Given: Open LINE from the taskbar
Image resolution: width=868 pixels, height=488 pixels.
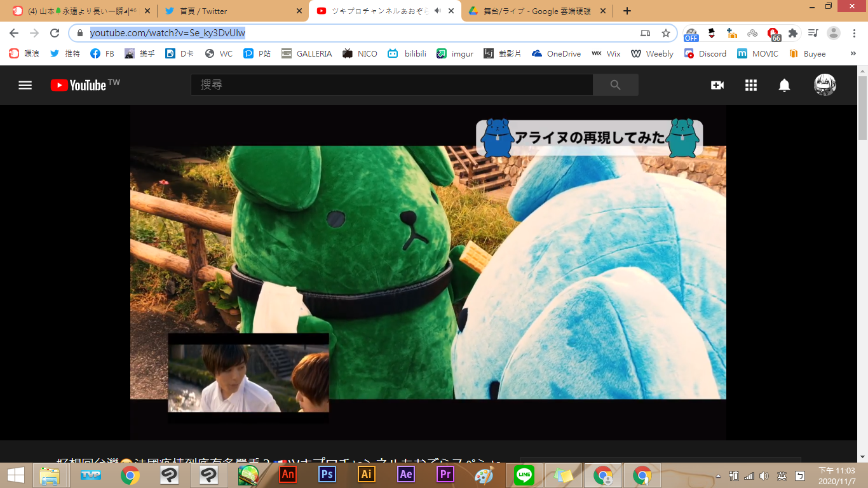Looking at the screenshot, I should [524, 475].
